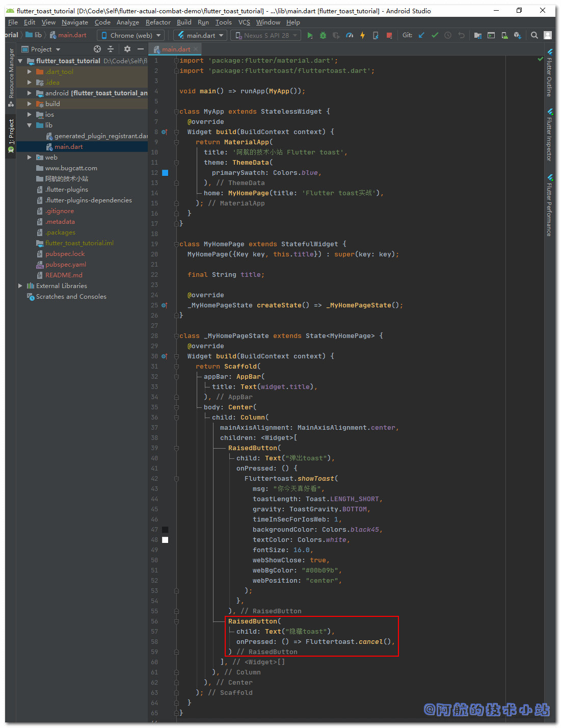Expand the android folder in the project tree
The image size is (561, 728).
click(x=30, y=93)
